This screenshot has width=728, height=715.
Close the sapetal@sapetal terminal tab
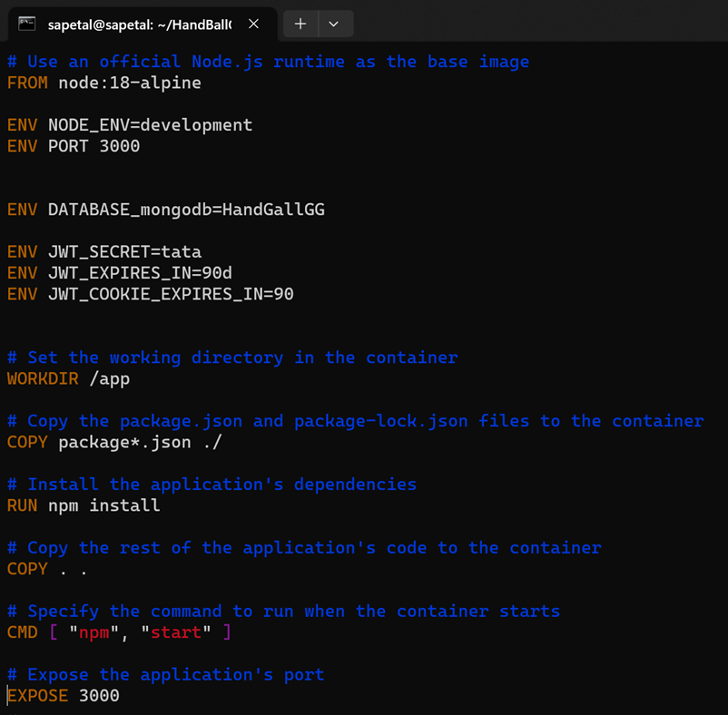click(253, 24)
